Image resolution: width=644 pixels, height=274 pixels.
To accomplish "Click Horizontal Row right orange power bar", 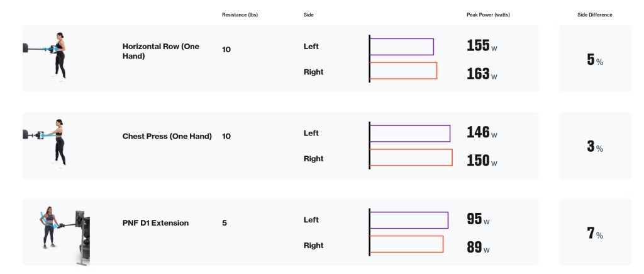I will coord(403,71).
